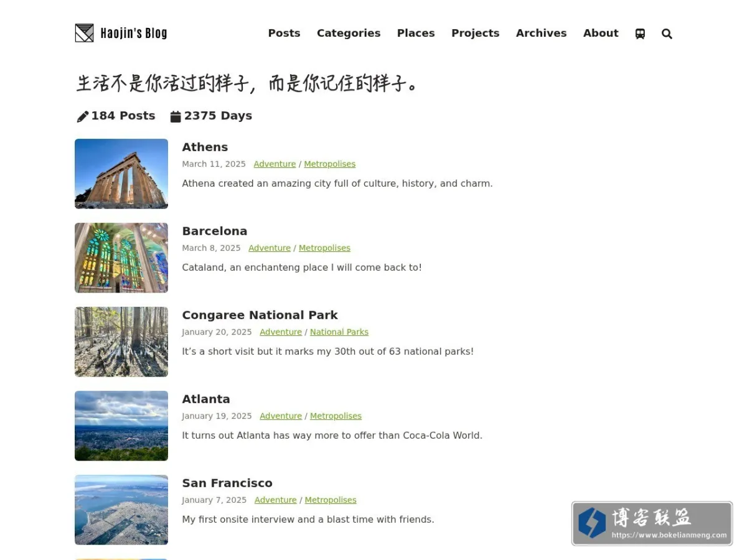747x560 pixels.
Task: Select Adventure under the San Francisco post
Action: [276, 500]
